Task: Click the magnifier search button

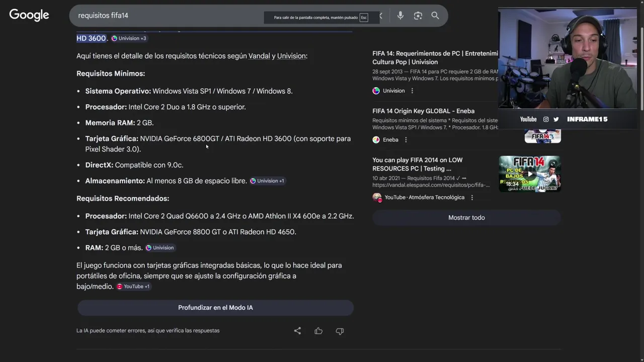Action: pos(435,16)
